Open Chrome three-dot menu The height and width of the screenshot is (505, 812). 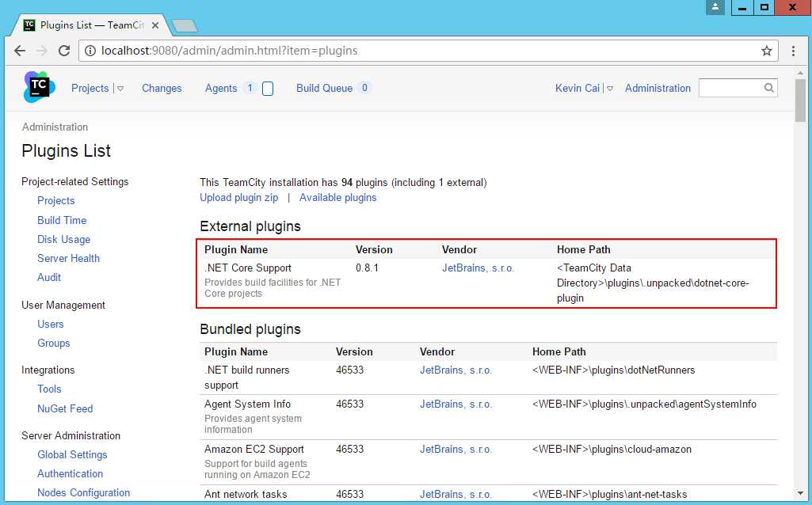point(793,51)
